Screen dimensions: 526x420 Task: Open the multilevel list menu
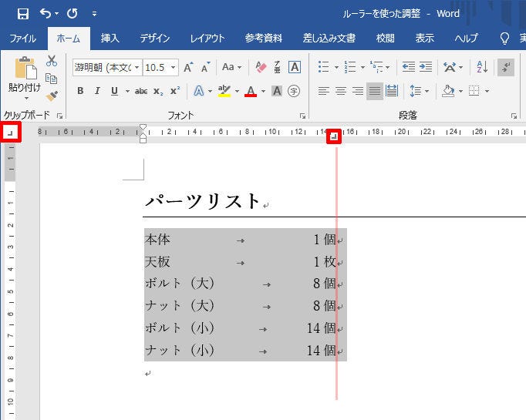click(379, 67)
